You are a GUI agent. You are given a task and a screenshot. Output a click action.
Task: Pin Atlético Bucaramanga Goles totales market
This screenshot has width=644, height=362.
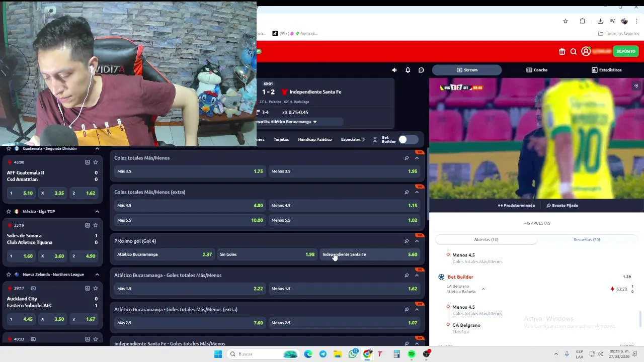tap(407, 275)
